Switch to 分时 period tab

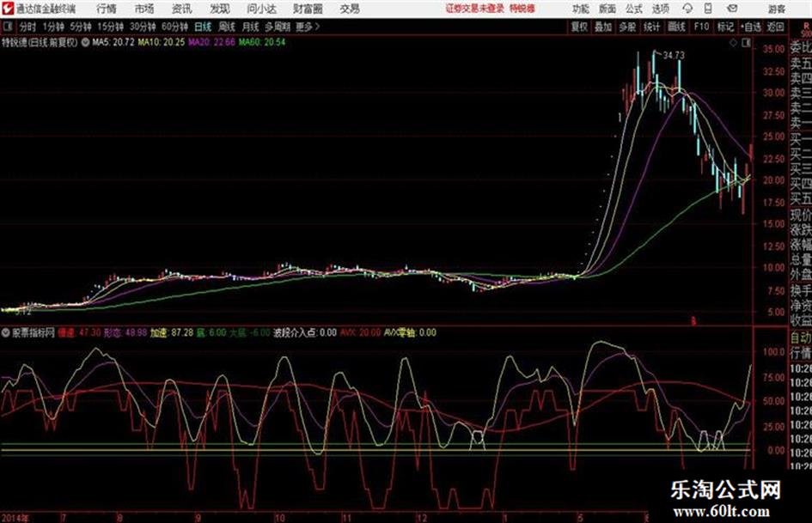(28, 27)
